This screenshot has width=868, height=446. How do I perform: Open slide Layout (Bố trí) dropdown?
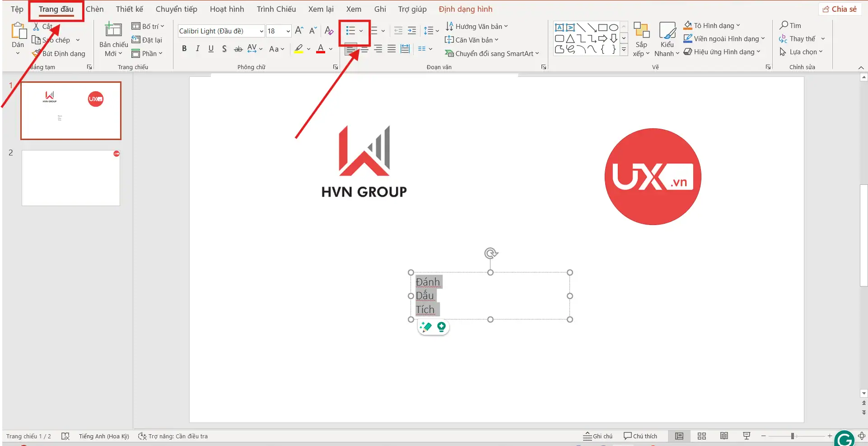pyautogui.click(x=148, y=26)
